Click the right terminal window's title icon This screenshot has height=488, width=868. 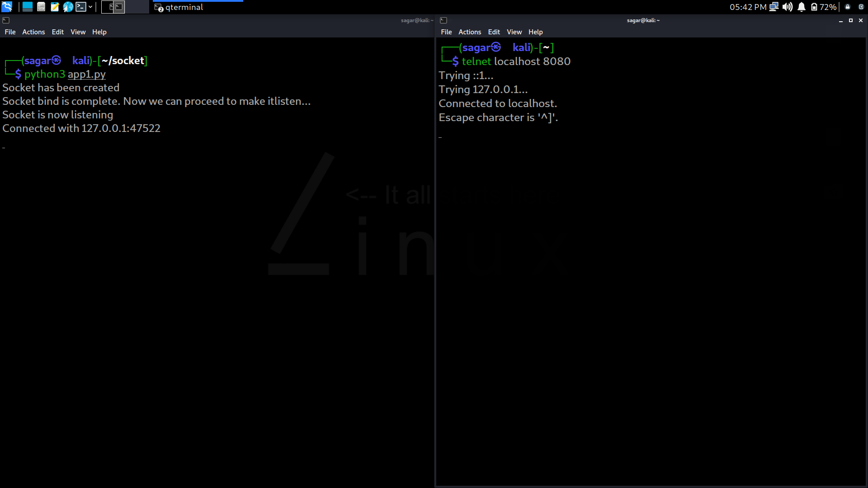coord(443,20)
